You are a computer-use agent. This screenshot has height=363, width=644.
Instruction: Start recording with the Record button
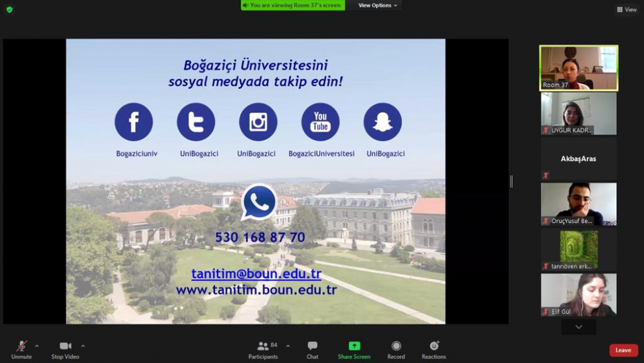point(396,350)
